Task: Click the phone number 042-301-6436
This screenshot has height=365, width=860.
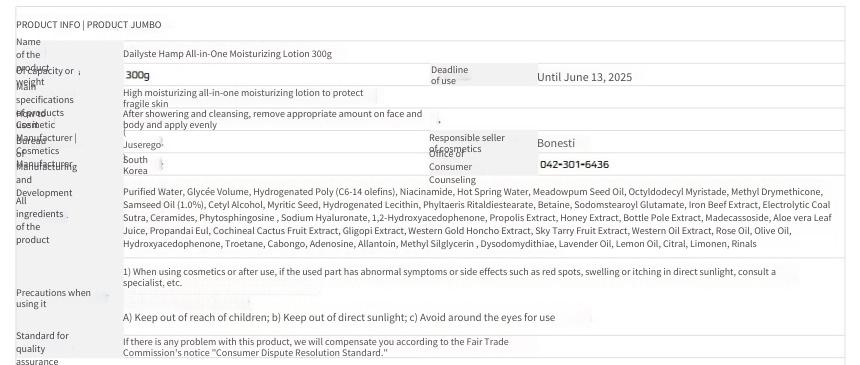Action: tap(574, 165)
